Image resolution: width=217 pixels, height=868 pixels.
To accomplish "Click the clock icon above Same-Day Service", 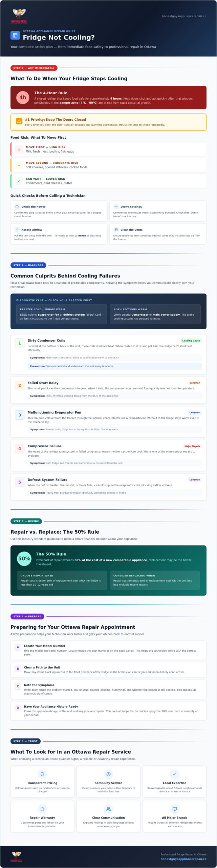I will point(108,774).
